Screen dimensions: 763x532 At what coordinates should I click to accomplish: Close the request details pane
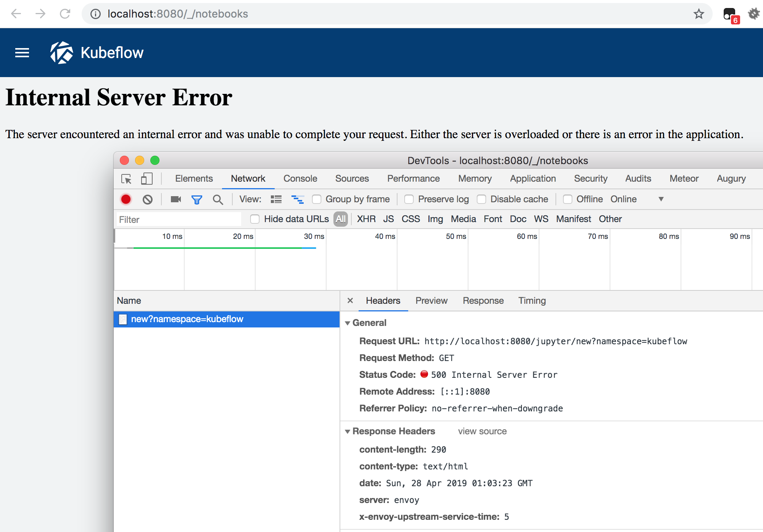tap(350, 301)
